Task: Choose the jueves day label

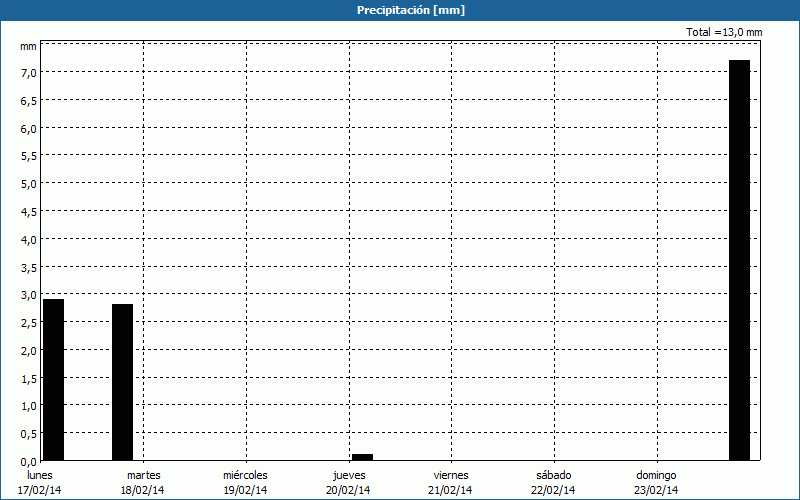Action: (348, 475)
